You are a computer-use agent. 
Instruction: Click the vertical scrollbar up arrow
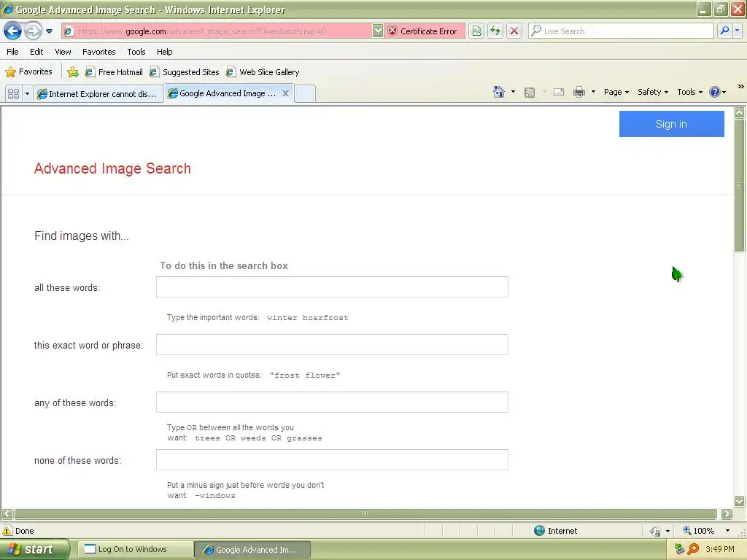pyautogui.click(x=740, y=112)
